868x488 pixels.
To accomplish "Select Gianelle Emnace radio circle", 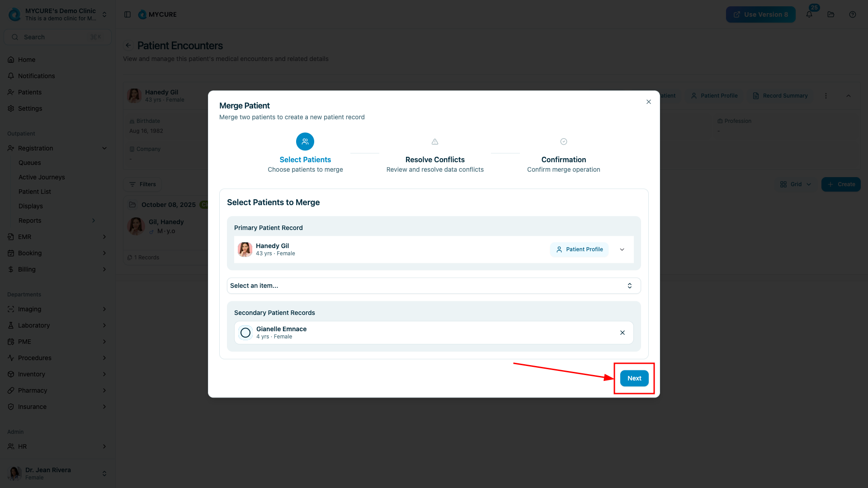I will click(x=245, y=333).
